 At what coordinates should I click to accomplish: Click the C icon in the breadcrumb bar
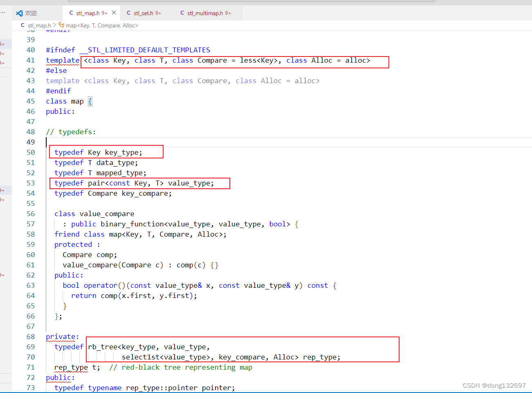point(23,25)
